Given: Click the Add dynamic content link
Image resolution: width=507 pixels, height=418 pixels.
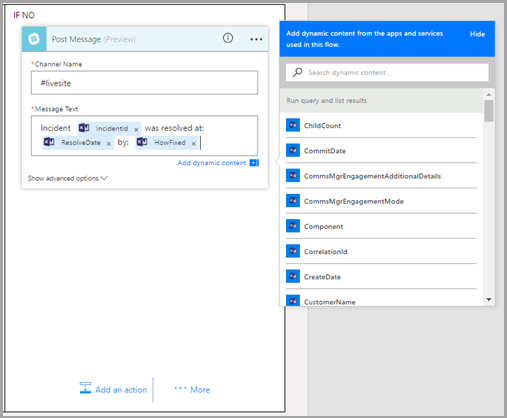Looking at the screenshot, I should 212,163.
